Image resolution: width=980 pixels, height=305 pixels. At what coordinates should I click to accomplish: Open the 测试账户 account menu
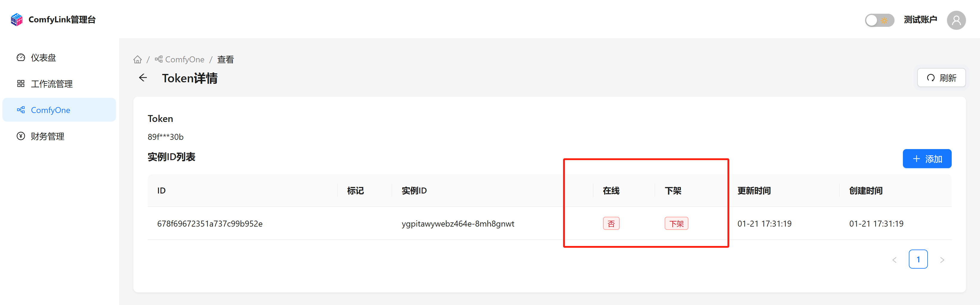920,20
